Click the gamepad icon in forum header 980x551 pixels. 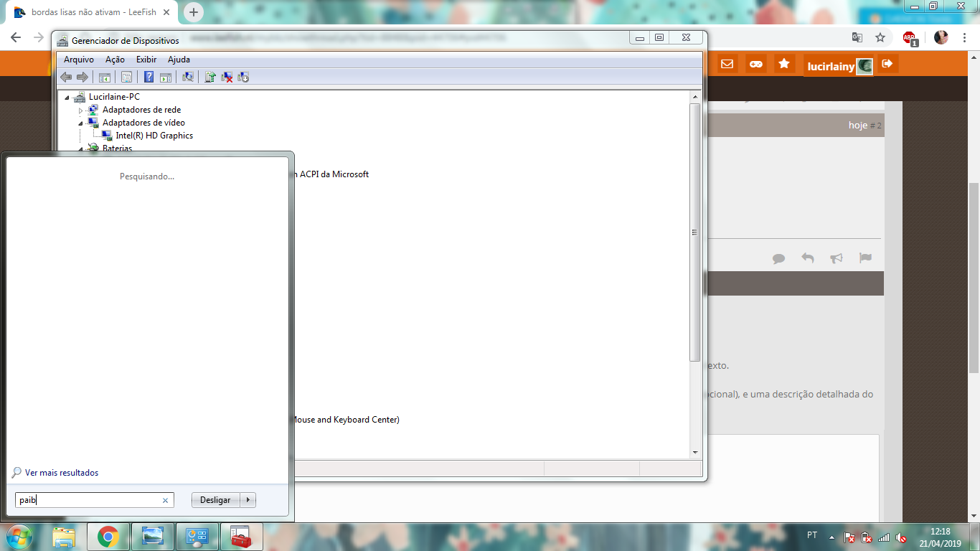[x=755, y=64]
